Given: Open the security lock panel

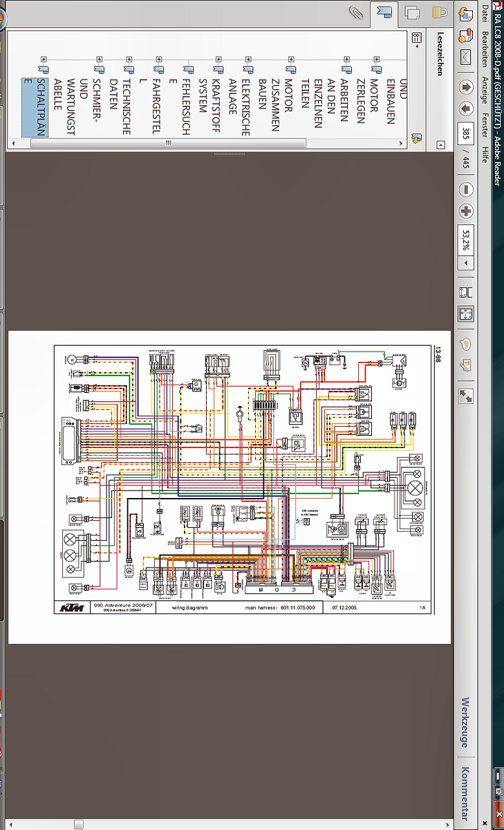Looking at the screenshot, I should click(440, 12).
